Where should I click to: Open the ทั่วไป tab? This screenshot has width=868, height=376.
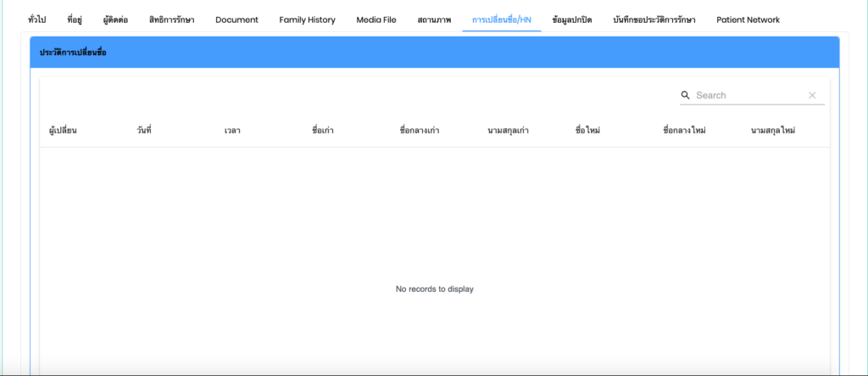(37, 20)
